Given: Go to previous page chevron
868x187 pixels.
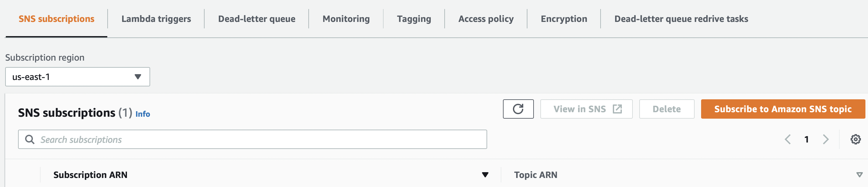Looking at the screenshot, I should (x=787, y=139).
